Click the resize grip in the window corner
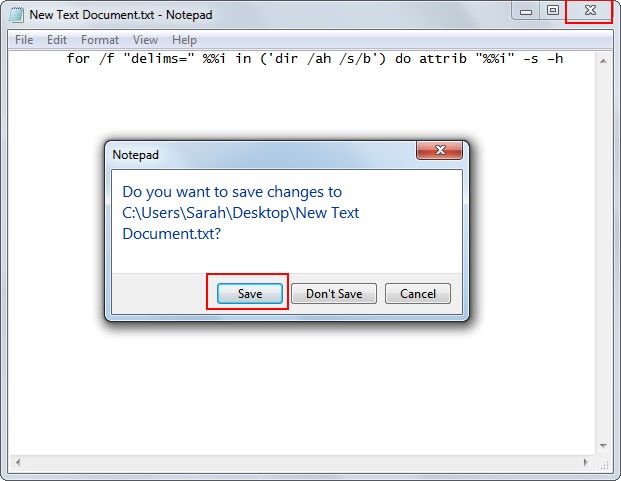This screenshot has height=481, width=621. 604,466
